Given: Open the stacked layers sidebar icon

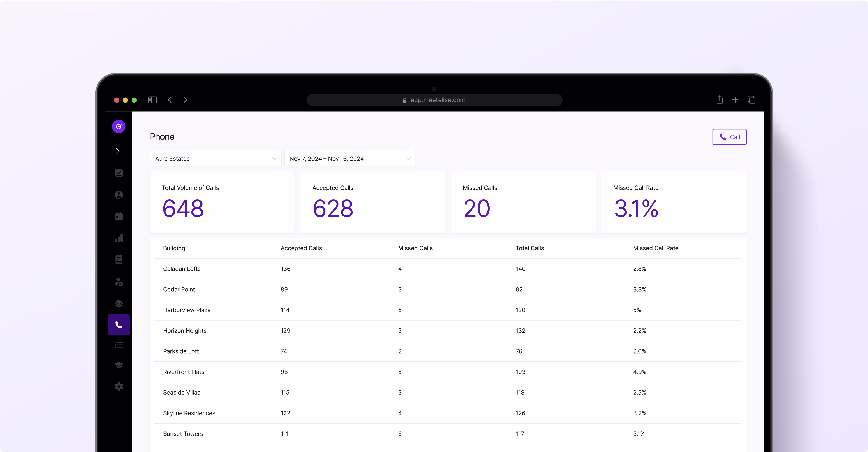Looking at the screenshot, I should click(x=119, y=303).
